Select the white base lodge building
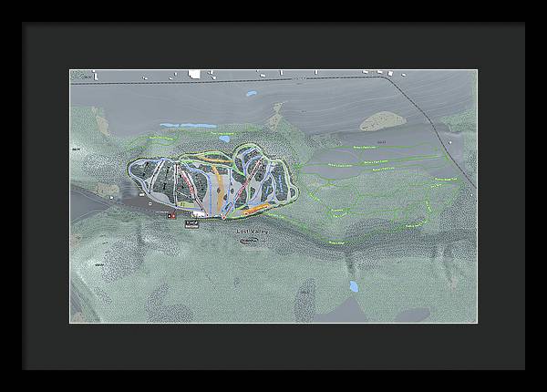 tap(197, 214)
